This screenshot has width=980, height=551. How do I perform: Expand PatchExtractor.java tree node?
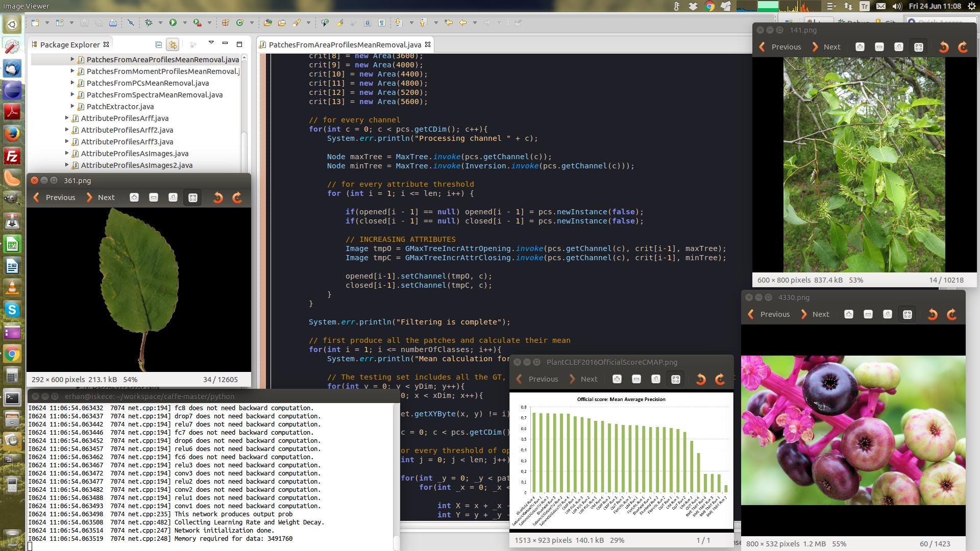(72, 106)
